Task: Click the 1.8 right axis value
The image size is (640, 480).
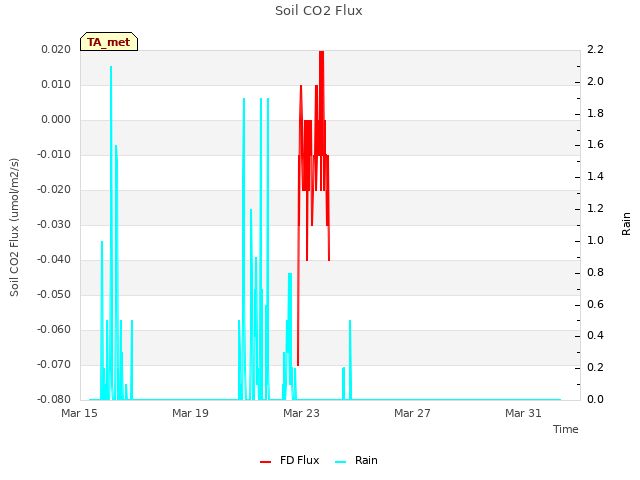Action: click(x=595, y=113)
